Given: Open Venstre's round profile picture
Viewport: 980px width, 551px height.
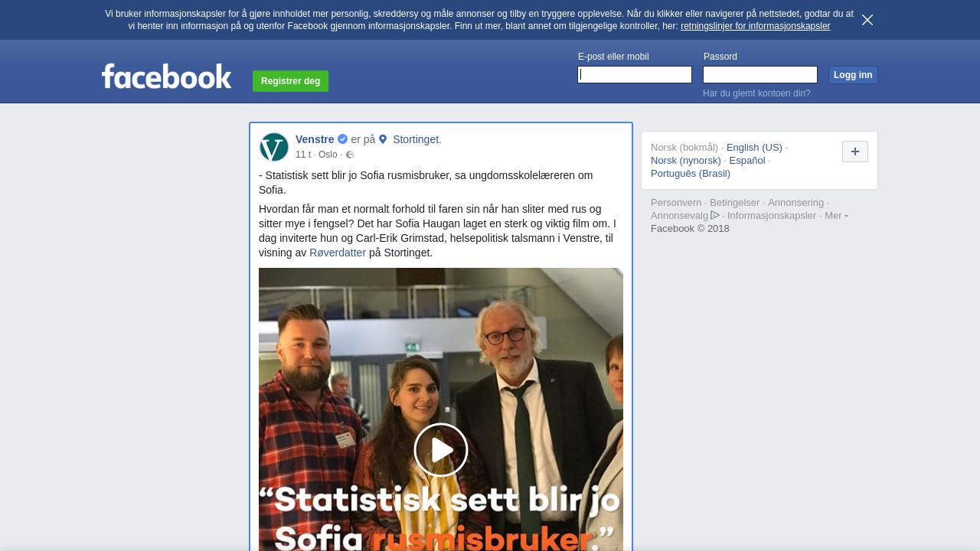Looking at the screenshot, I should pos(274,147).
